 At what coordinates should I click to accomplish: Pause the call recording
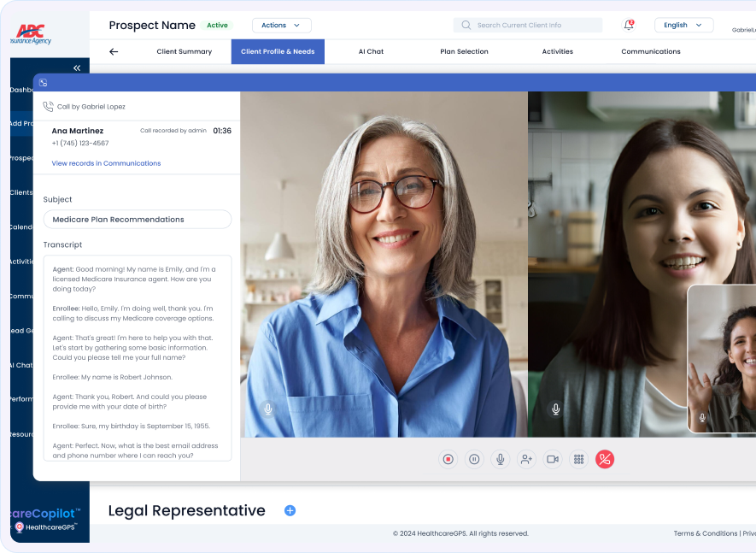click(474, 459)
